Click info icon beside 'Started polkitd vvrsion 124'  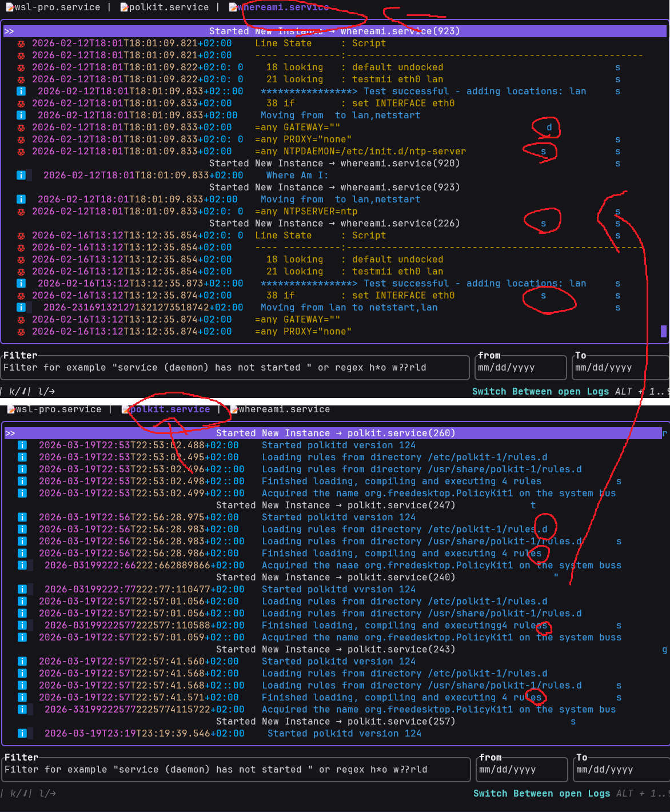pos(22,590)
